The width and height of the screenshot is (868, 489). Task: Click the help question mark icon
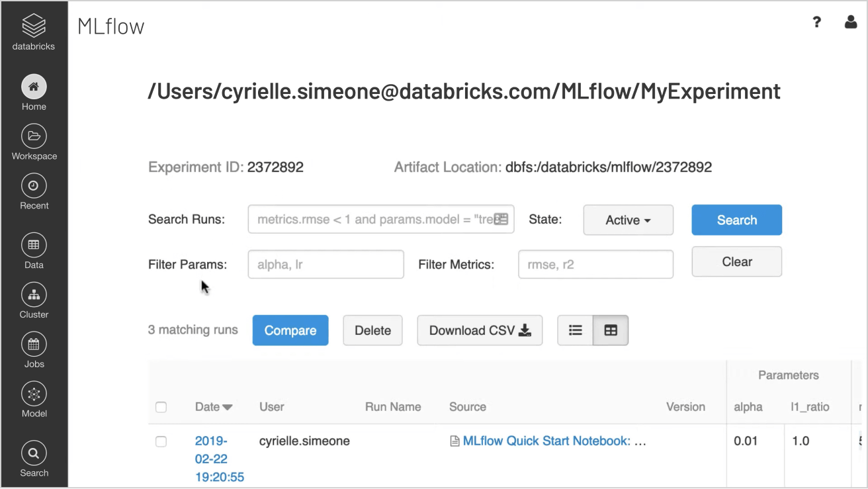coord(817,22)
